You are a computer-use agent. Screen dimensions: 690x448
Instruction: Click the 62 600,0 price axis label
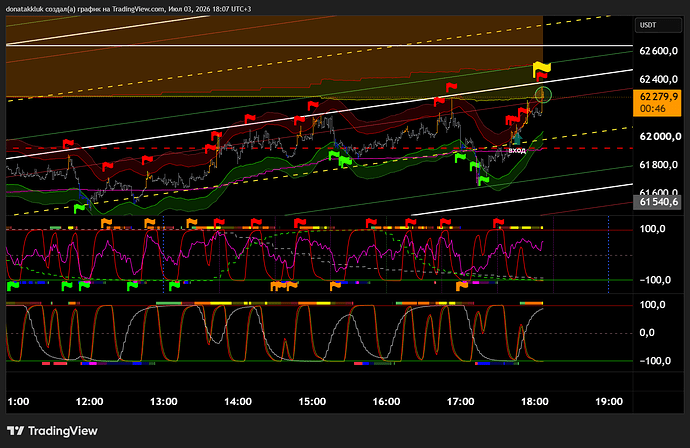click(x=658, y=51)
